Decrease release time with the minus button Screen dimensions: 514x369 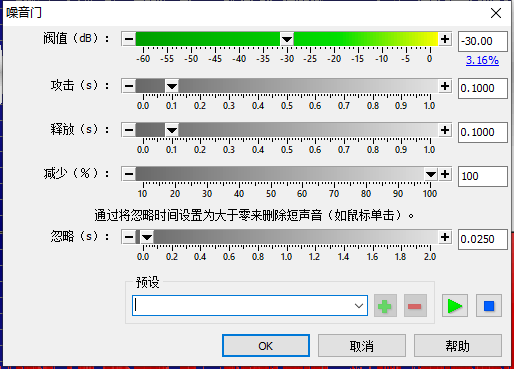[x=129, y=130]
